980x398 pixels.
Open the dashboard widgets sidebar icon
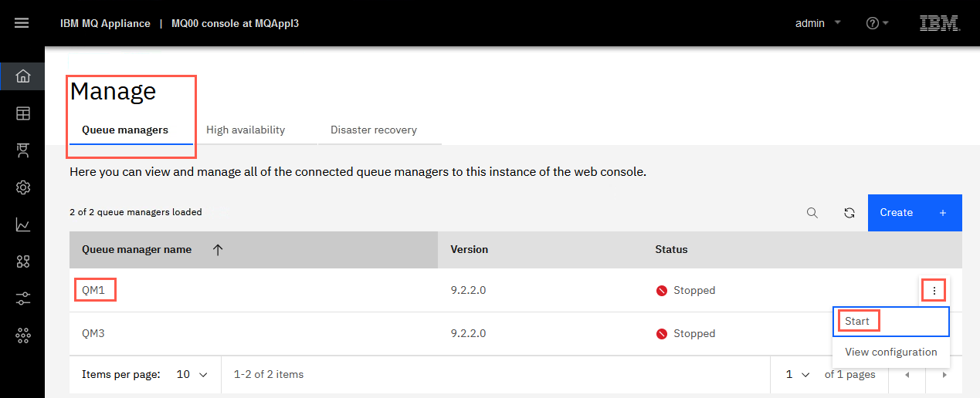coord(22,261)
